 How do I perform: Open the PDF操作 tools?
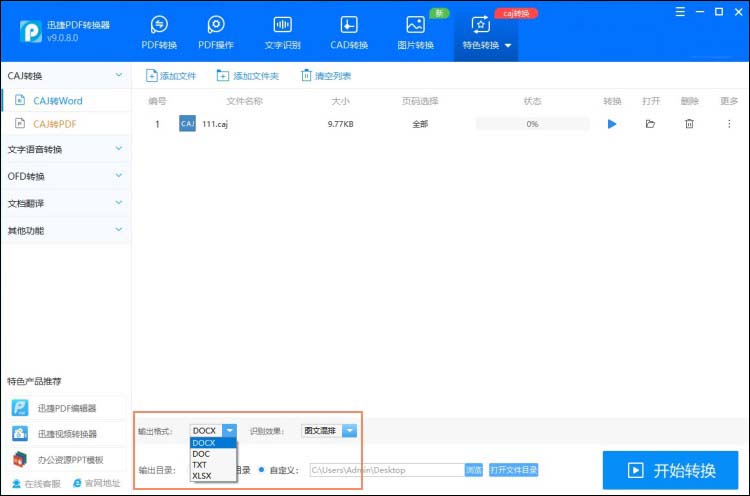[216, 32]
